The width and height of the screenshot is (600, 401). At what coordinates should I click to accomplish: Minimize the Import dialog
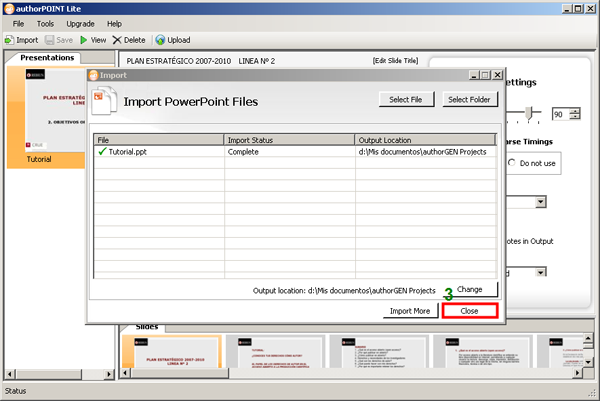474,75
